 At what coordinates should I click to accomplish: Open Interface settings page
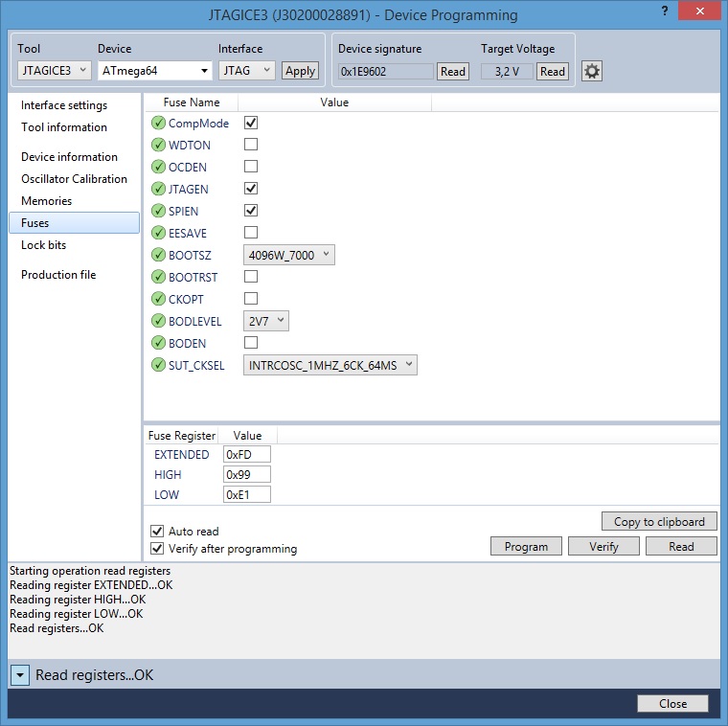pyautogui.click(x=64, y=105)
